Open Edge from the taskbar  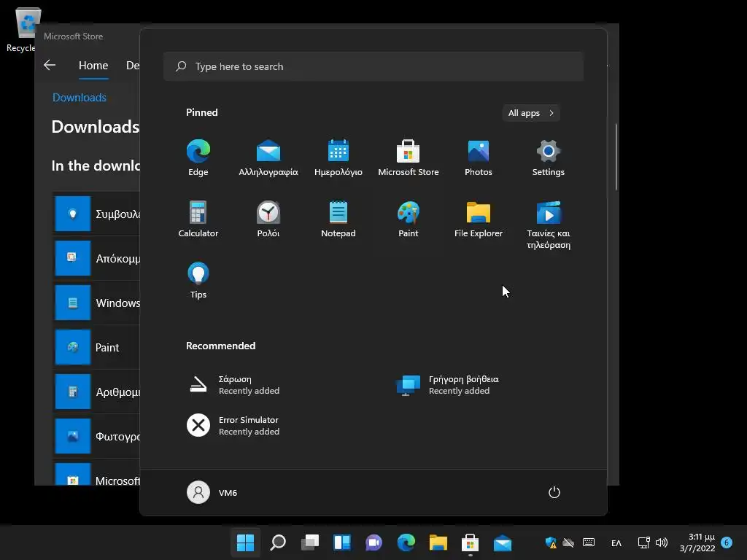pos(406,542)
